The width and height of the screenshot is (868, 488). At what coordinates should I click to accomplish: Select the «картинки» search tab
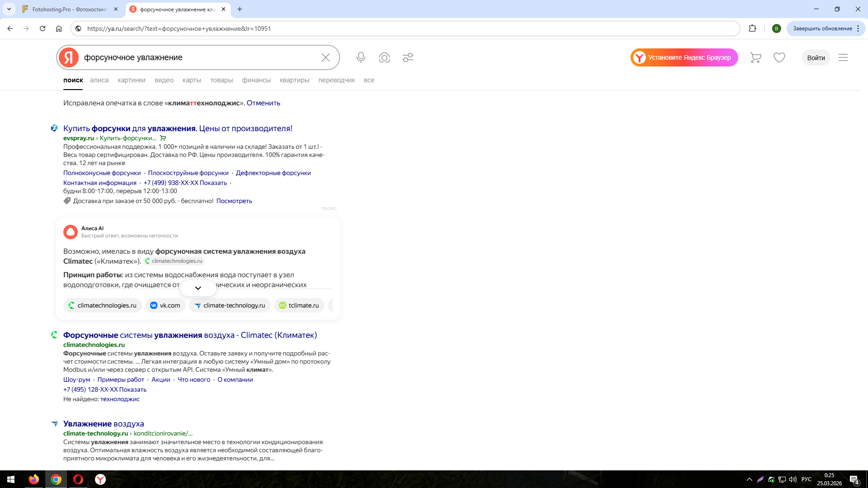coord(132,80)
